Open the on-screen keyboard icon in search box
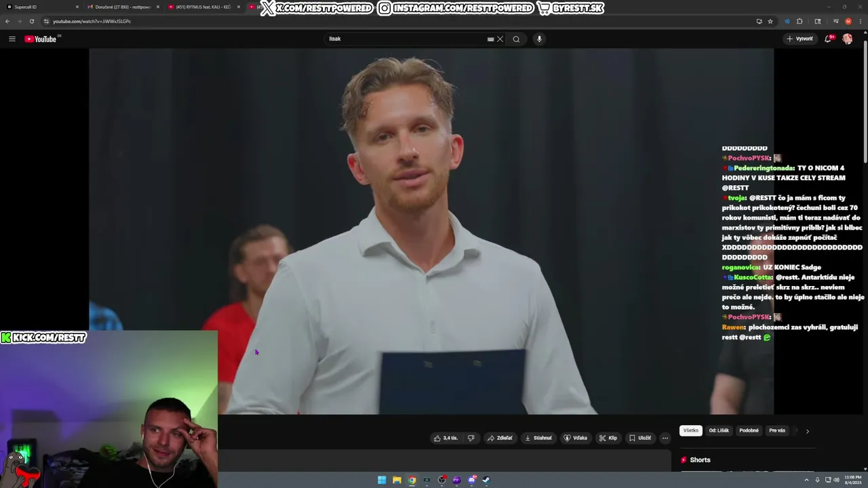Viewport: 868px width, 488px height. coord(490,39)
